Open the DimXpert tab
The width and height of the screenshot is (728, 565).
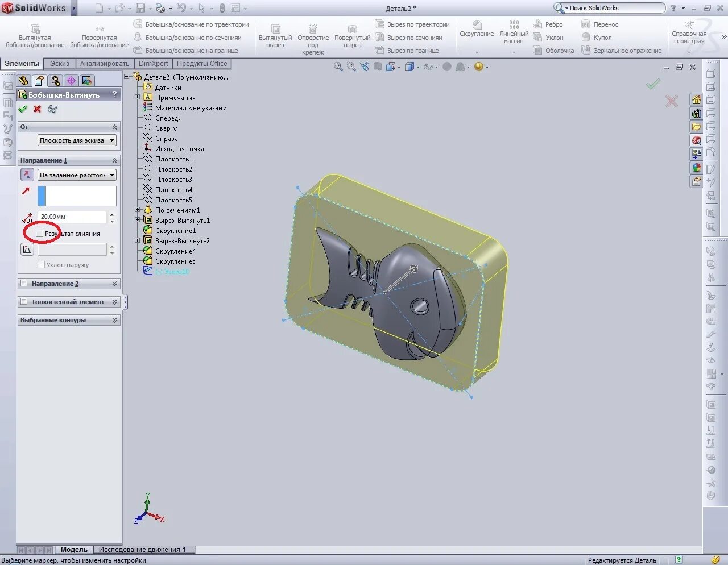click(154, 64)
